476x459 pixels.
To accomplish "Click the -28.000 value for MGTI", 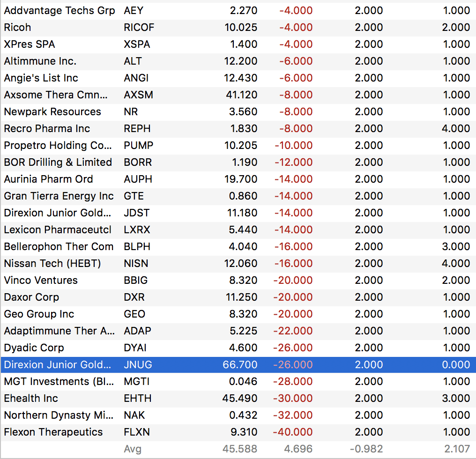I will click(293, 381).
